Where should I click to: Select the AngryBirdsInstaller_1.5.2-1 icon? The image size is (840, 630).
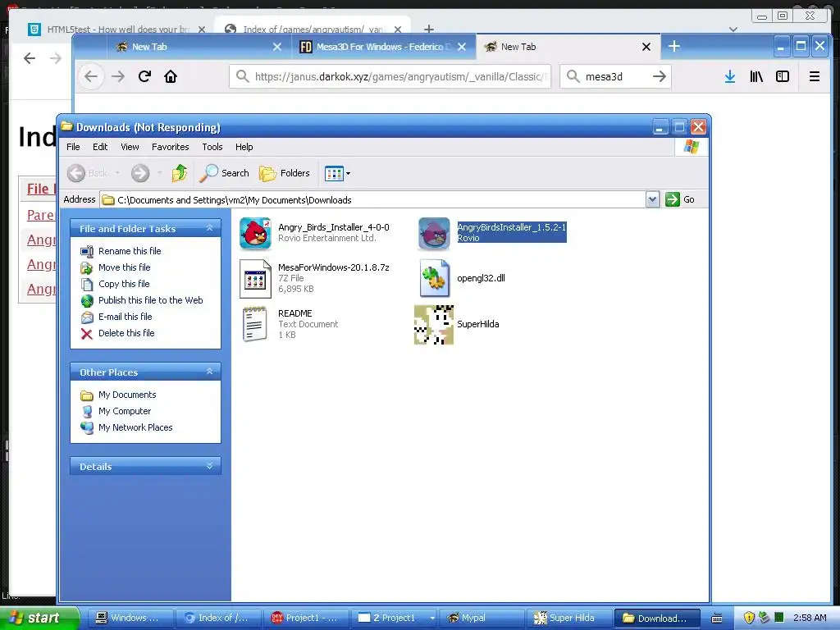coord(434,233)
